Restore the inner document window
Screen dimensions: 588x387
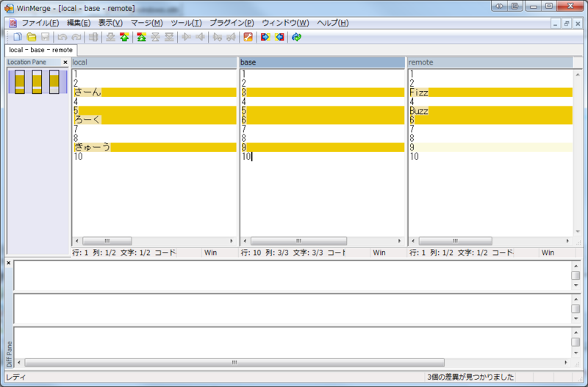click(x=567, y=23)
